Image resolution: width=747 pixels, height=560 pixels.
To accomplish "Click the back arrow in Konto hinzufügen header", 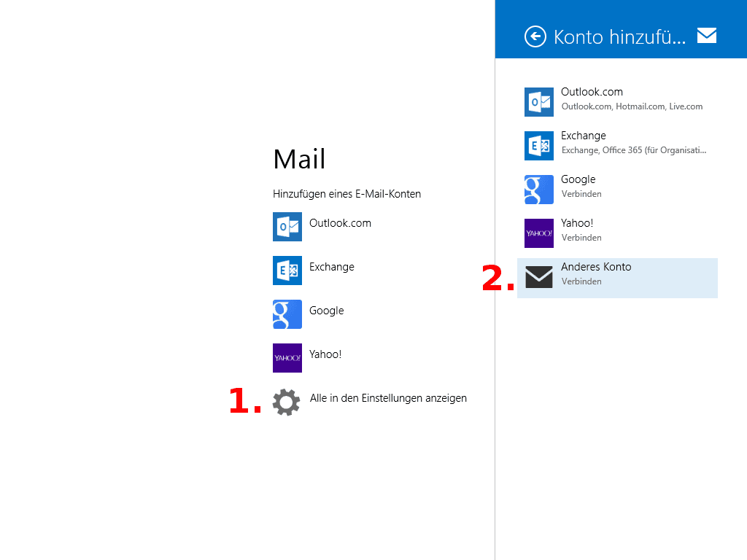I will pyautogui.click(x=535, y=36).
